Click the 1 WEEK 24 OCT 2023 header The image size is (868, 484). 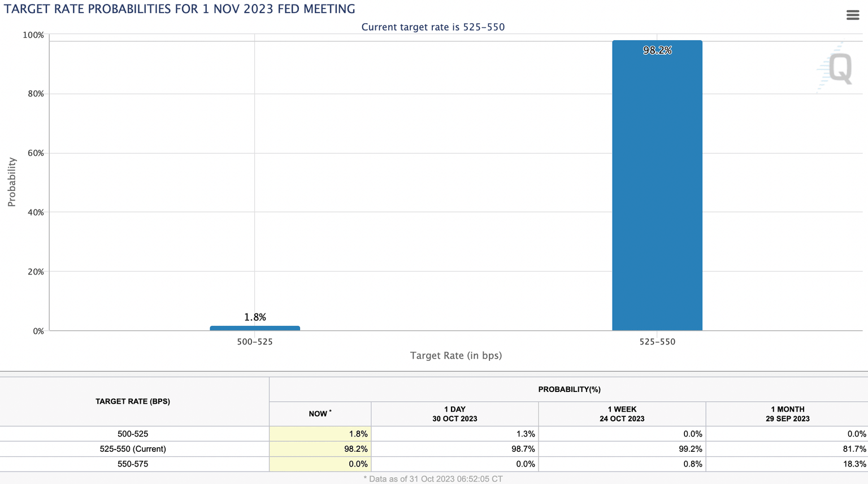(x=622, y=413)
